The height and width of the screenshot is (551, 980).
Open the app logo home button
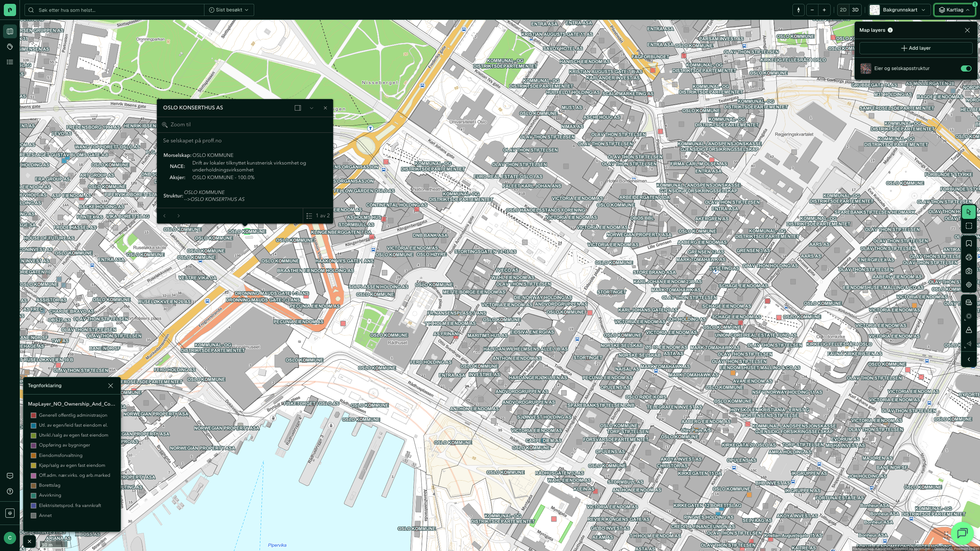click(10, 10)
